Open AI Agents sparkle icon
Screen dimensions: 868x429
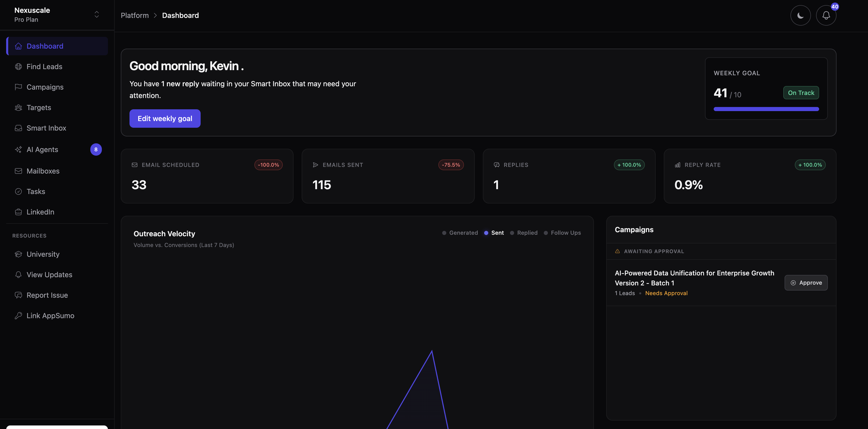tap(18, 149)
